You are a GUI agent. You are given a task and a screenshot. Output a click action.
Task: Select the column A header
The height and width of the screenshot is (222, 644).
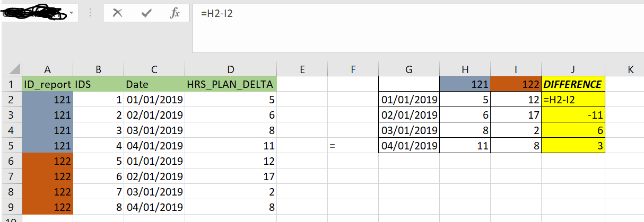click(47, 69)
